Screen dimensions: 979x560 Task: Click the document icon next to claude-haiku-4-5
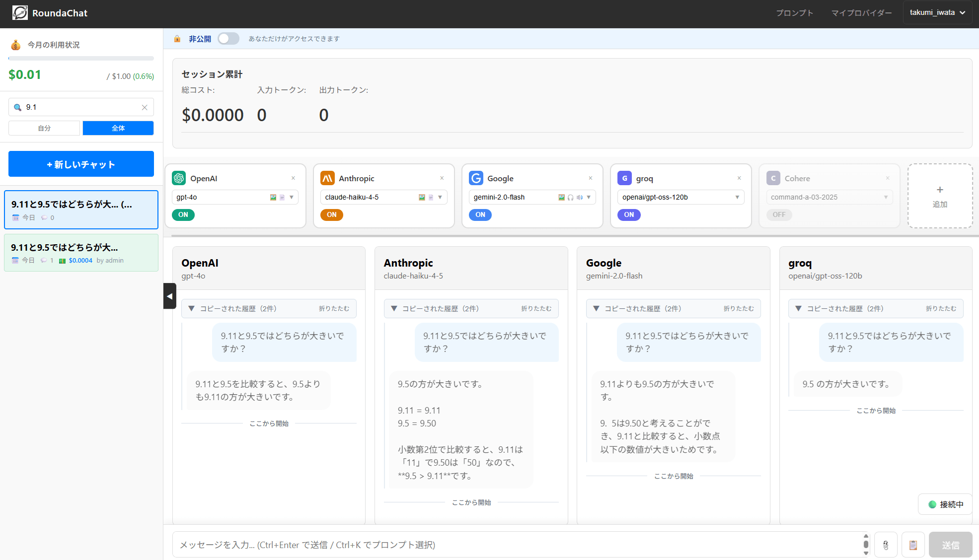(x=430, y=197)
